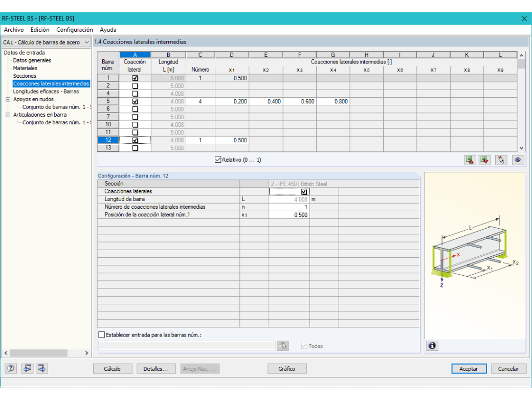This screenshot has width=532, height=400.
Task: Check lateral restraint for bar 4
Action: point(135,94)
